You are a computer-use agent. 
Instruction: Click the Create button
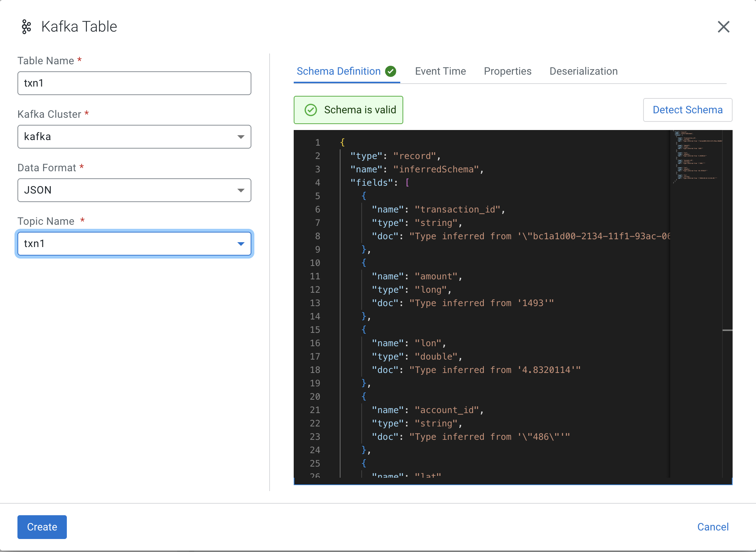pyautogui.click(x=42, y=527)
